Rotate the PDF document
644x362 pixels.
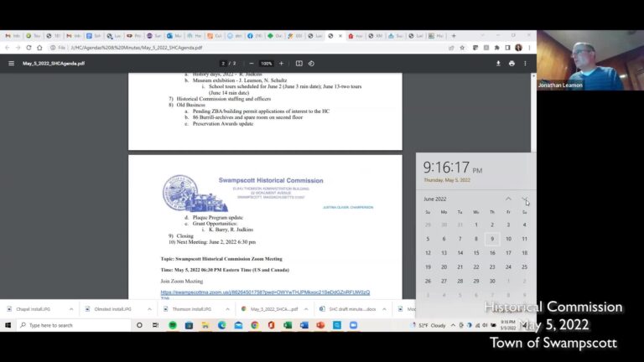pos(311,63)
